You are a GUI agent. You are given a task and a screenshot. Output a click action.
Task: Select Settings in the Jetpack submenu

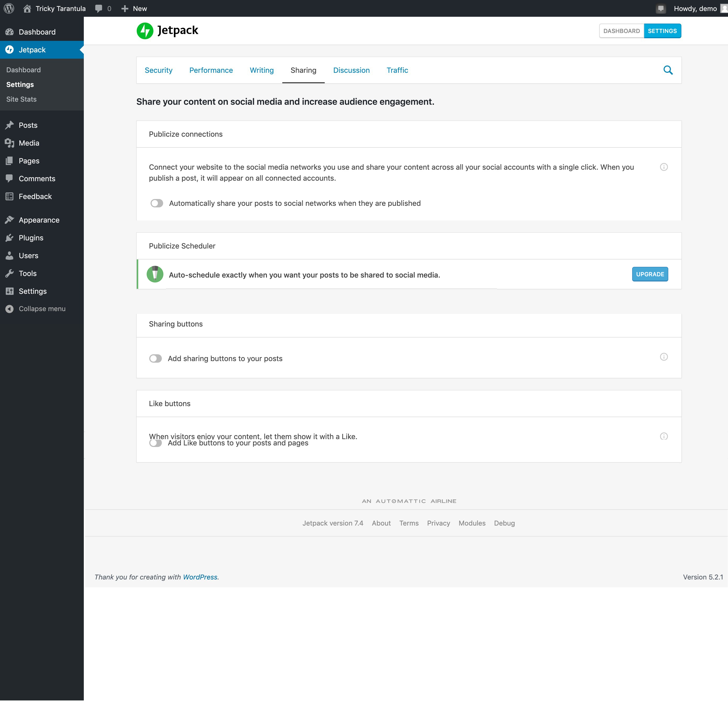coord(20,84)
